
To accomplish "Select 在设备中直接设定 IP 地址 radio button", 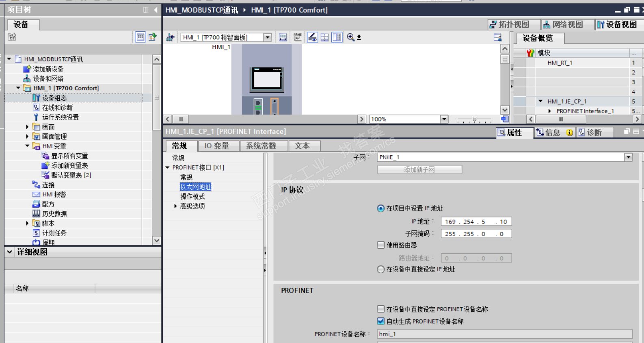I will click(380, 269).
